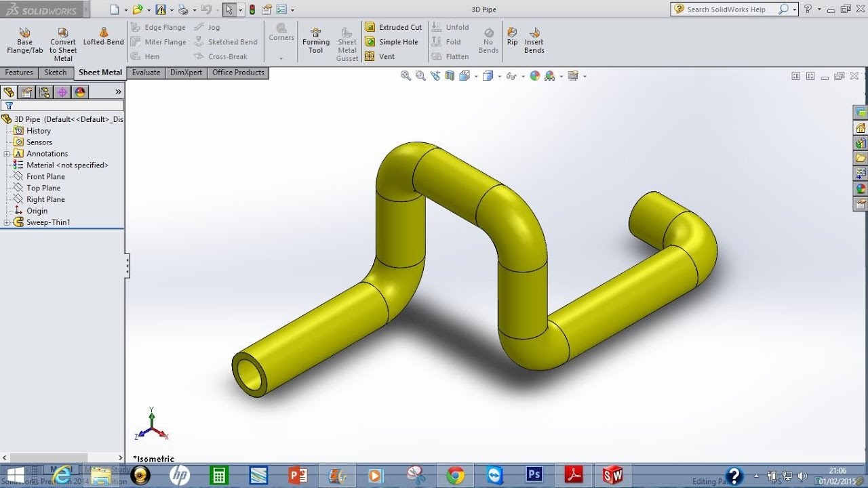Open Photoshop from the taskbar
The width and height of the screenshot is (868, 488).
(x=535, y=476)
